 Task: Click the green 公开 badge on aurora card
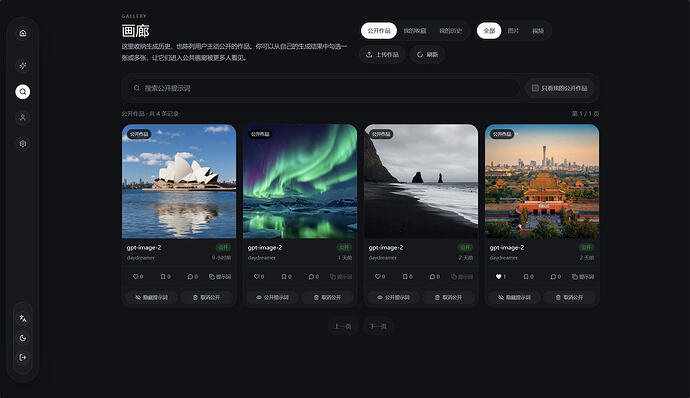coord(344,247)
